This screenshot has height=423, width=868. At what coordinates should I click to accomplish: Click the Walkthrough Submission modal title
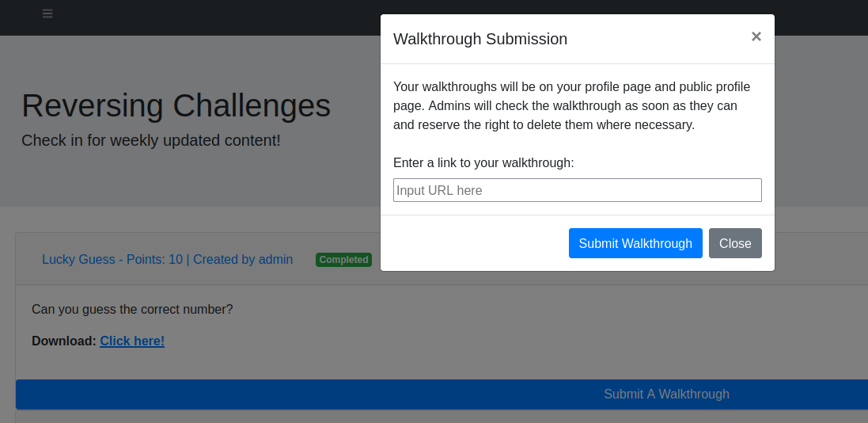tap(479, 39)
